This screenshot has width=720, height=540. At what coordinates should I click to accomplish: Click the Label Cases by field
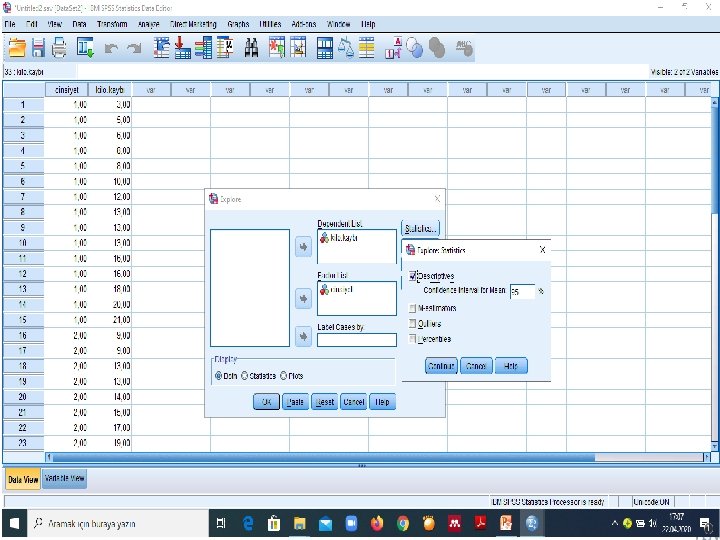tap(357, 340)
